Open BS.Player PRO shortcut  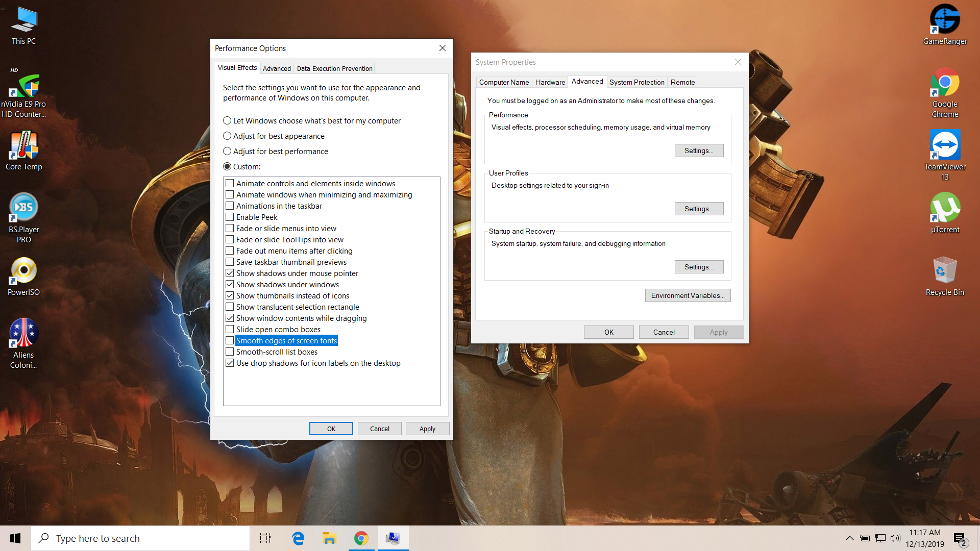(x=23, y=218)
